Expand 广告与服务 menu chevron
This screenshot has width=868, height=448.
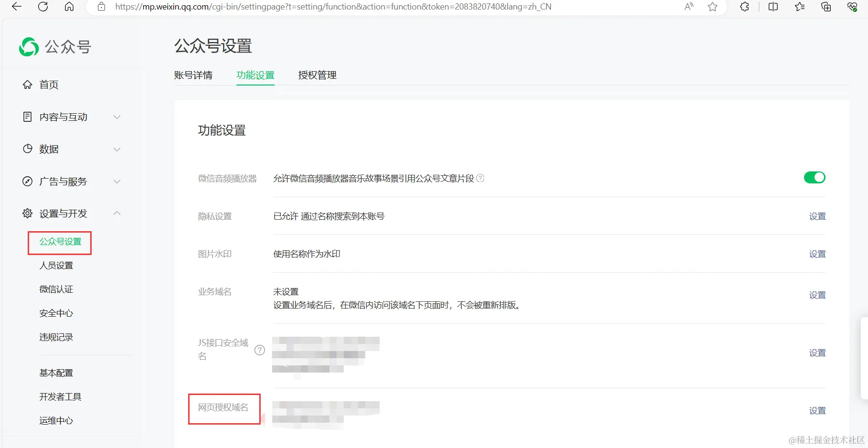[117, 181]
